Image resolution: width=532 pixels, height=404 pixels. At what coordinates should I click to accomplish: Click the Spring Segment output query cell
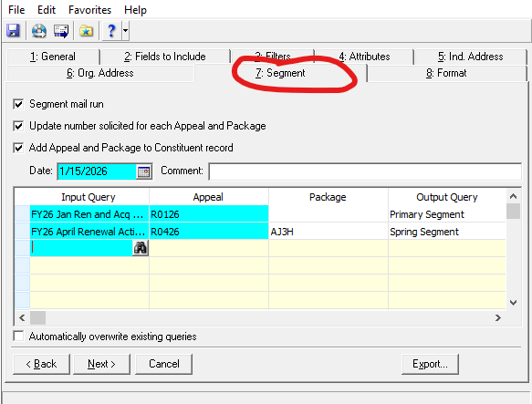[x=447, y=232]
